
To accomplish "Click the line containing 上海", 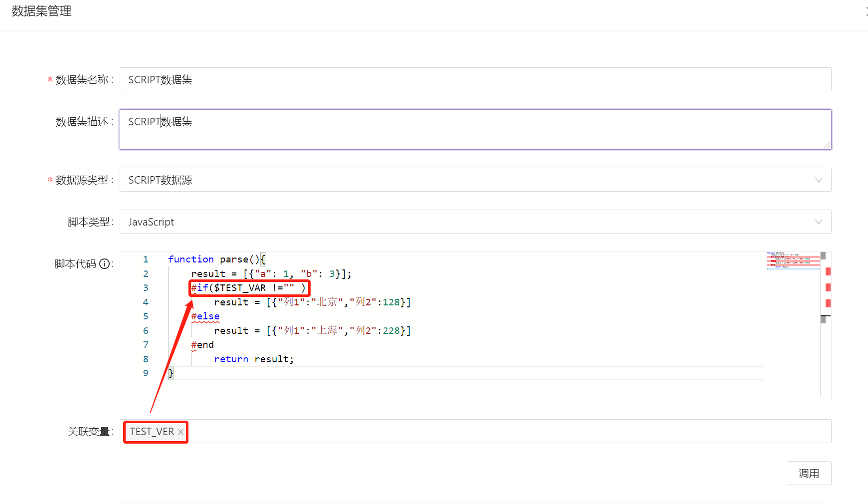I will pos(313,331).
